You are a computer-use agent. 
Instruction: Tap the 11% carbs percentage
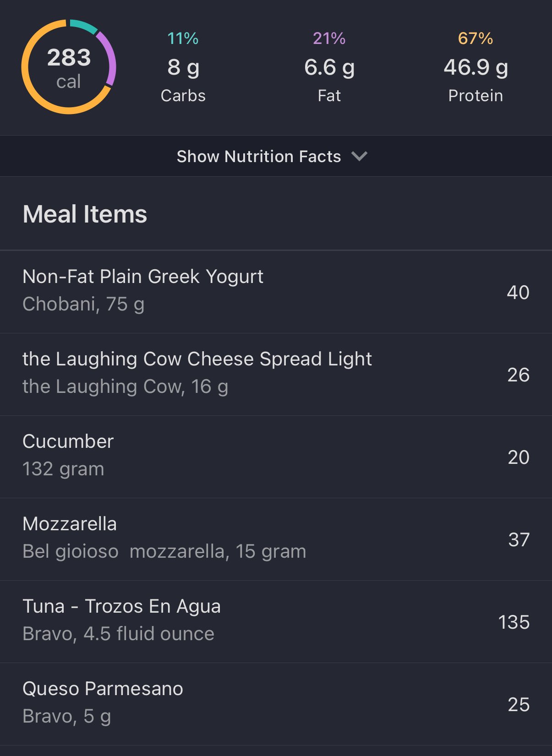(x=183, y=38)
